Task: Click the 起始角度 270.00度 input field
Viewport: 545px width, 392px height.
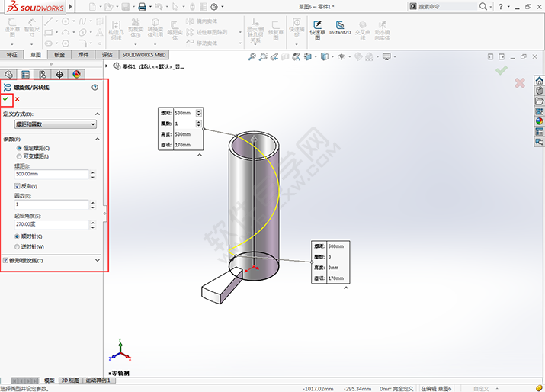Action: point(50,225)
